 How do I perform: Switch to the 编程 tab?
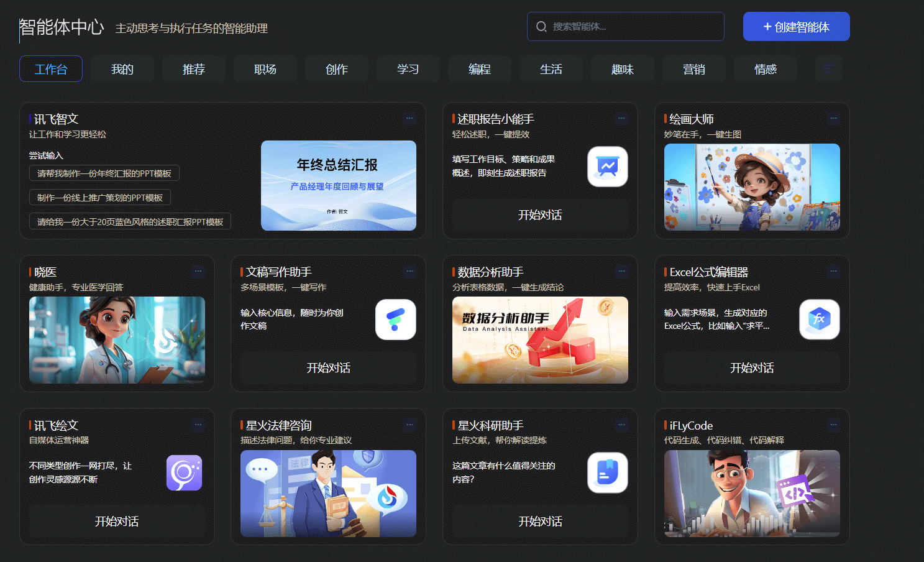coord(480,69)
